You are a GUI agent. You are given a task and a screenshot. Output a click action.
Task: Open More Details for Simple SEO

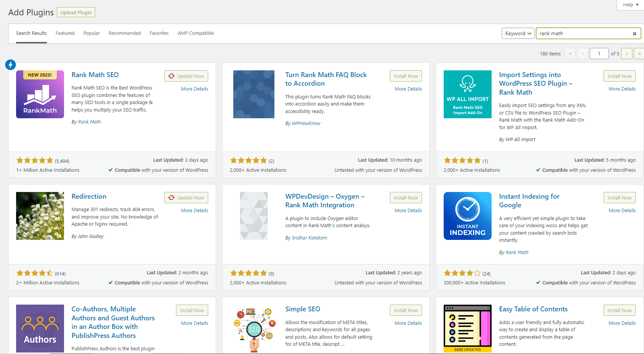coord(408,323)
